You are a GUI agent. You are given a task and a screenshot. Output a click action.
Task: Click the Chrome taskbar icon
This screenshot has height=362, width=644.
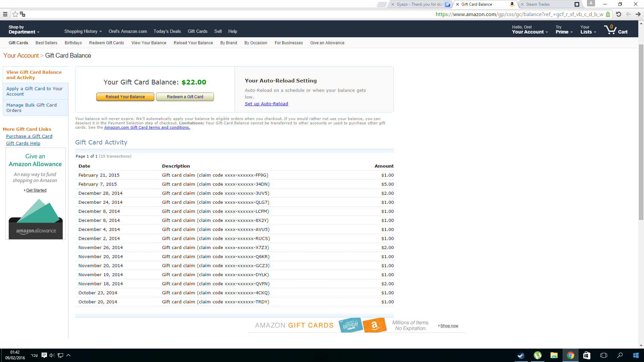coord(570,355)
